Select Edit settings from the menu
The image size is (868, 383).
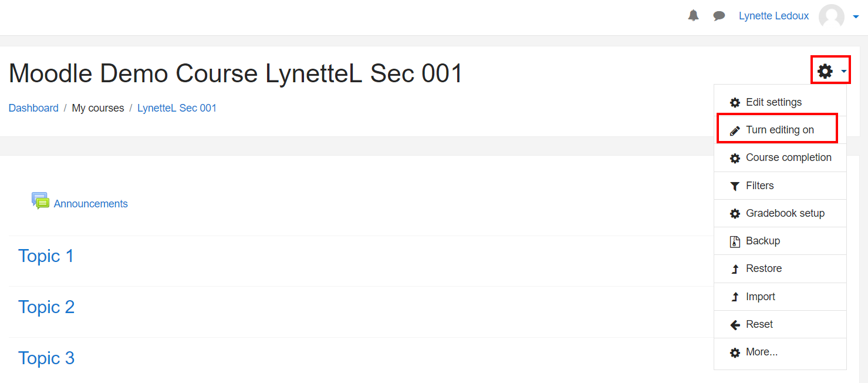[x=774, y=102]
